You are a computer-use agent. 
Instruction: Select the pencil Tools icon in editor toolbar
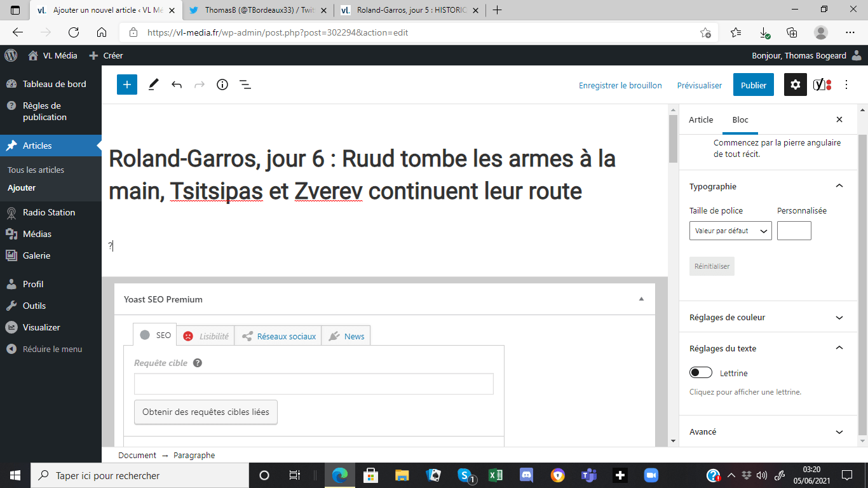point(153,85)
